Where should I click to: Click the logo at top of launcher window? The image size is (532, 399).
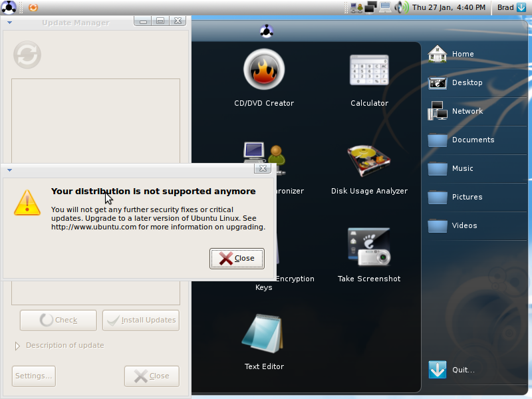[x=267, y=31]
